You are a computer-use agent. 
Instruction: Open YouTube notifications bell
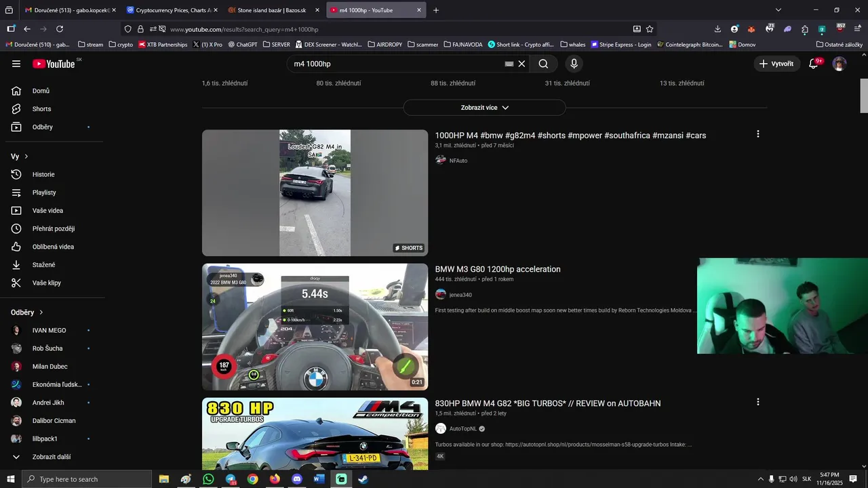click(x=814, y=64)
